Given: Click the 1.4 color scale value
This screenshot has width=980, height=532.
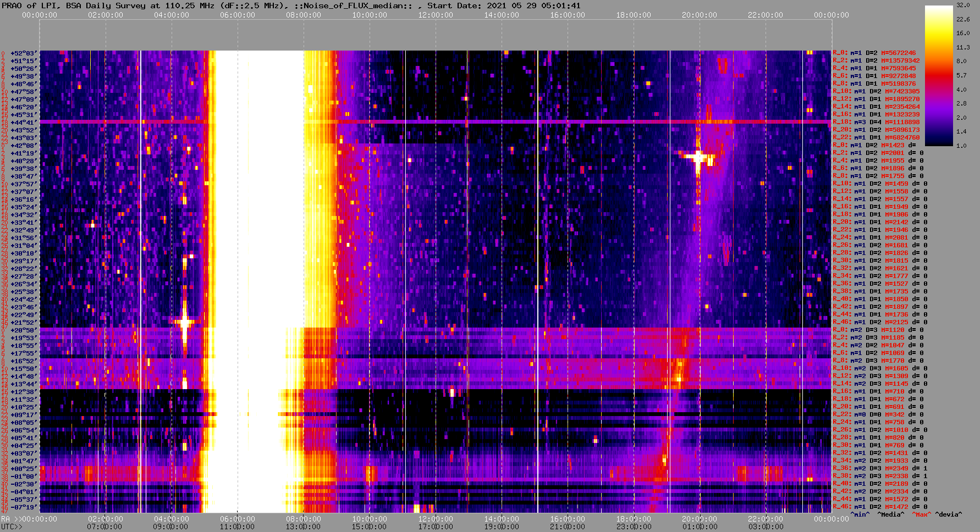Looking at the screenshot, I should [961, 131].
